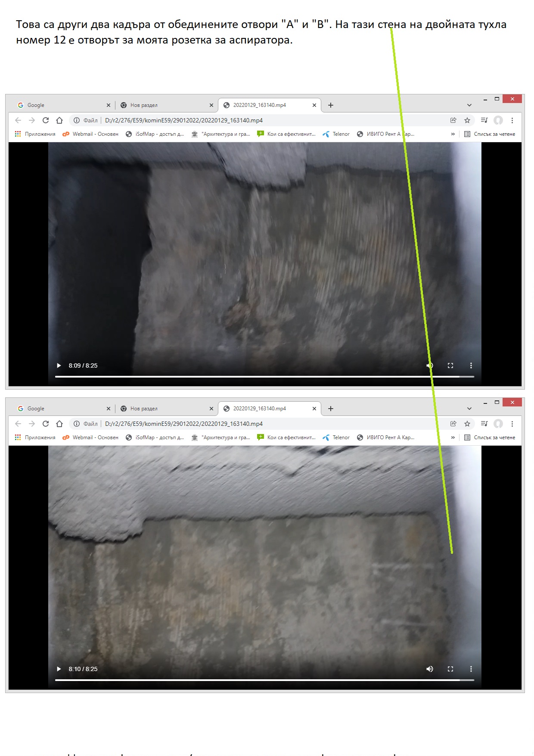Screen dimensions: 534x756
Task: Click the home icon in lower browser
Action: (59, 424)
